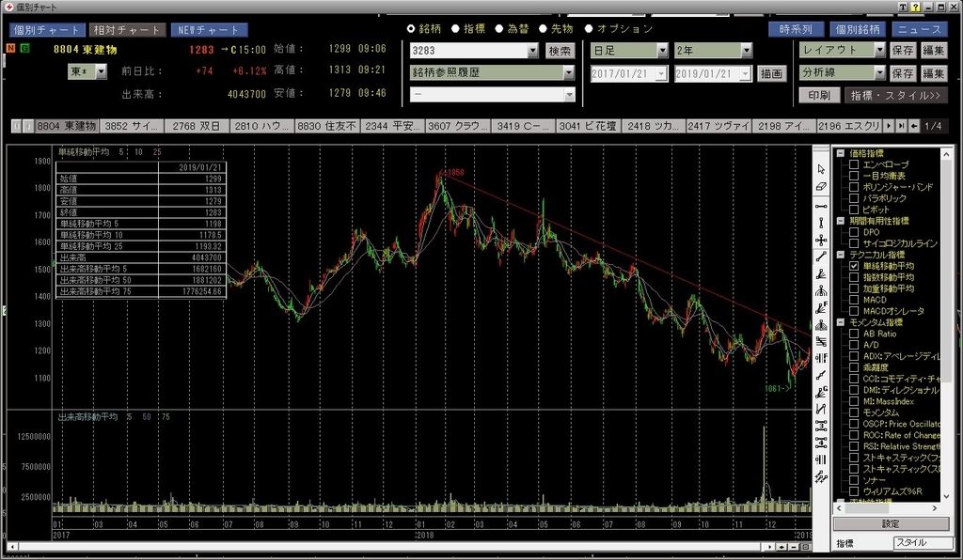The height and width of the screenshot is (560, 963).
Task: Select the parallel channel tool at toolbar bottom
Action: [x=821, y=476]
